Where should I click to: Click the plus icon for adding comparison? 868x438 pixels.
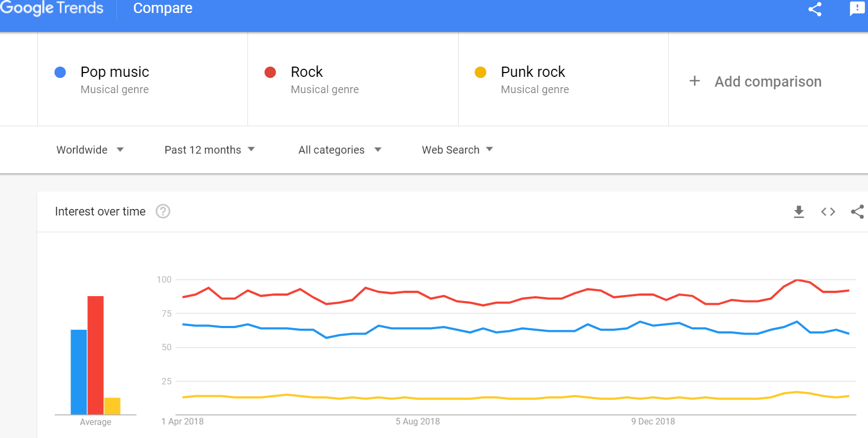coord(695,81)
